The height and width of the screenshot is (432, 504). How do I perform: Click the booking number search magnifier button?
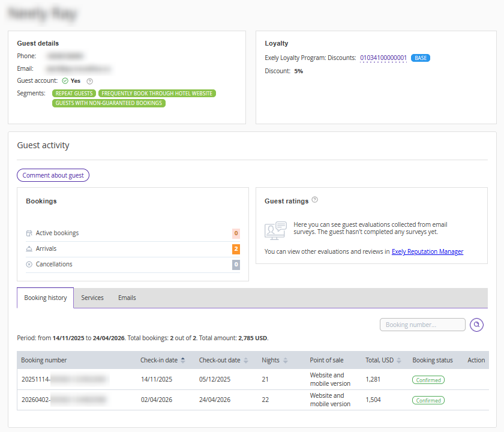(x=476, y=325)
